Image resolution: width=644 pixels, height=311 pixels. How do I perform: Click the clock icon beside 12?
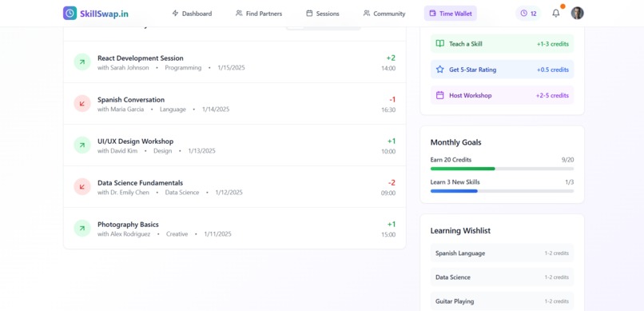pos(523,13)
